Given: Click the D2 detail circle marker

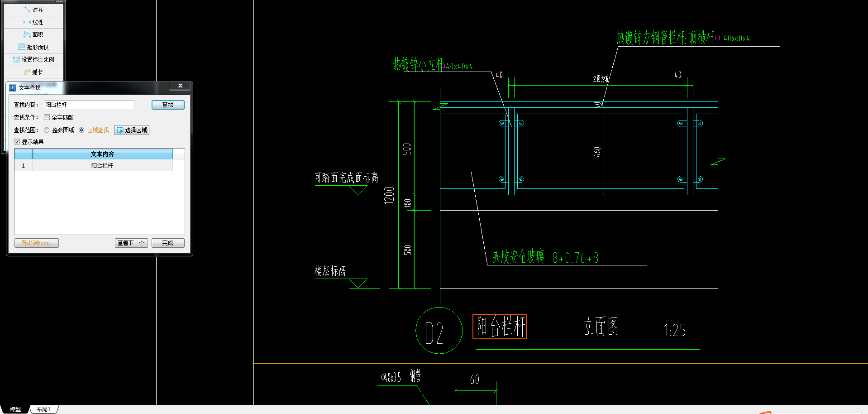Looking at the screenshot, I should point(439,331).
